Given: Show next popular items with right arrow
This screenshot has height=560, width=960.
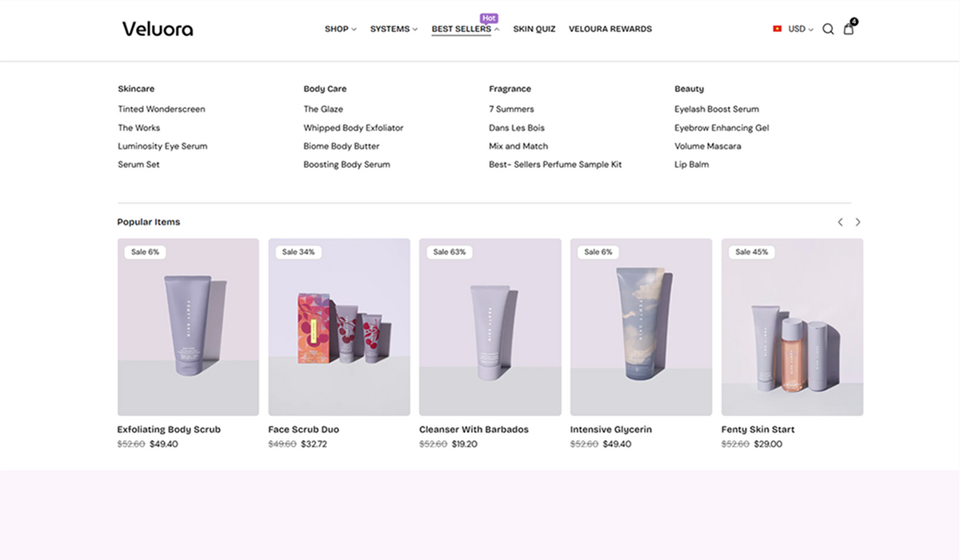Looking at the screenshot, I should click(858, 222).
